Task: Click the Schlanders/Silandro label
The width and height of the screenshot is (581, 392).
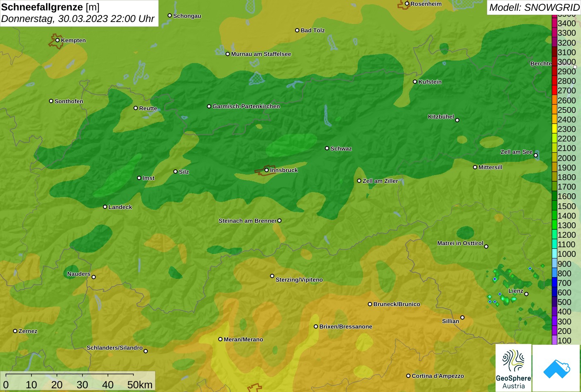Action: click(115, 348)
